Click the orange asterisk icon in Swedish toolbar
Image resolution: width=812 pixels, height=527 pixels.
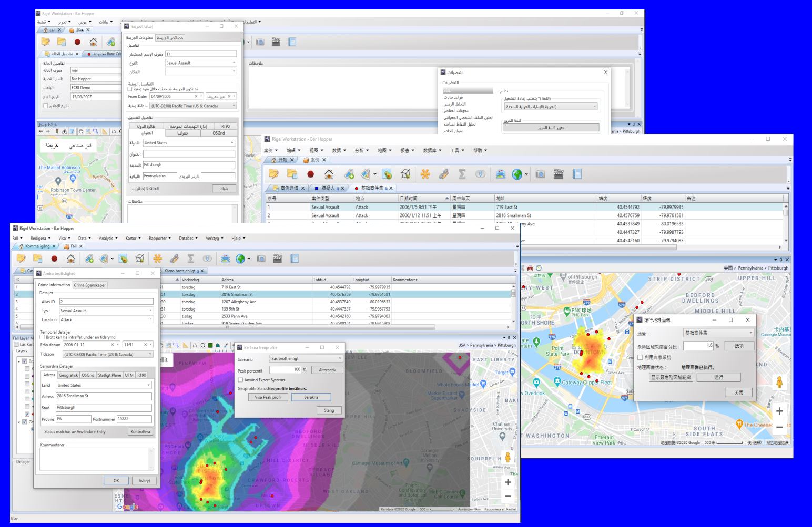pyautogui.click(x=157, y=259)
